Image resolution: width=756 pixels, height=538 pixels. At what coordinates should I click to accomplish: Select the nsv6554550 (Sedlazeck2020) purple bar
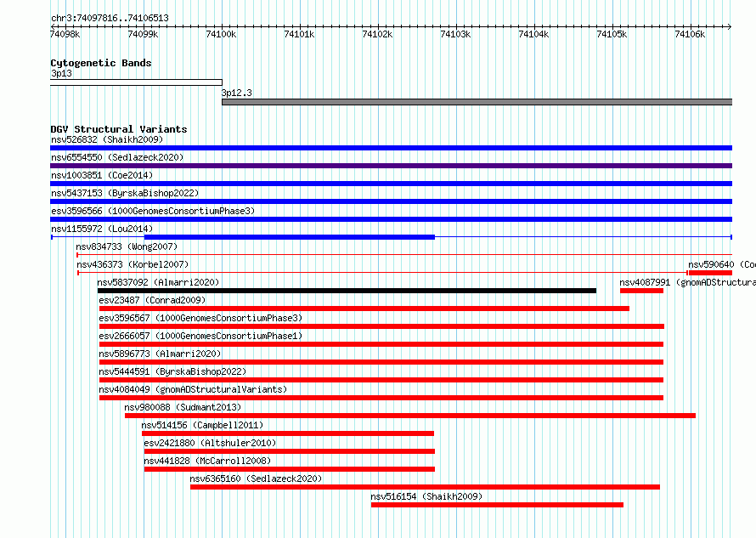coord(391,166)
